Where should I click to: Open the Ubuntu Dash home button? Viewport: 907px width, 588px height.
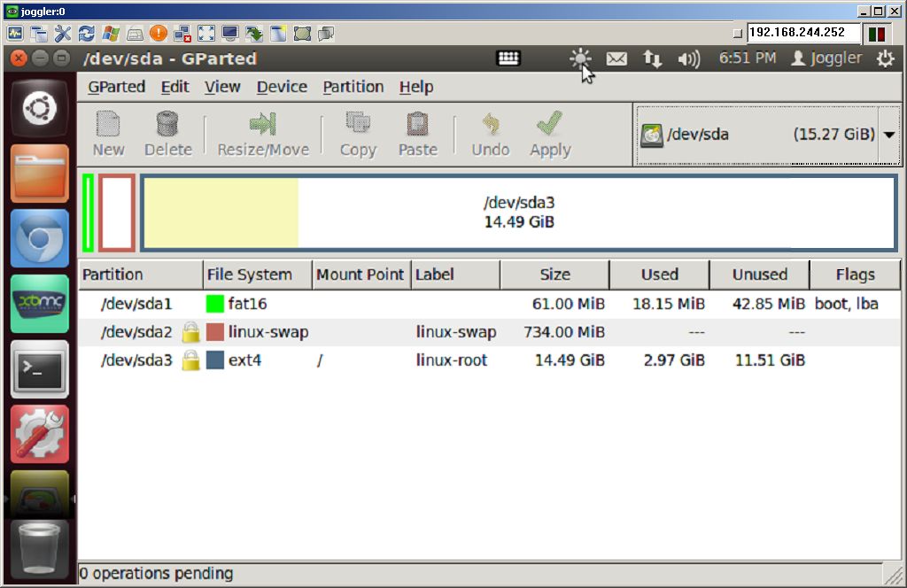pos(39,108)
